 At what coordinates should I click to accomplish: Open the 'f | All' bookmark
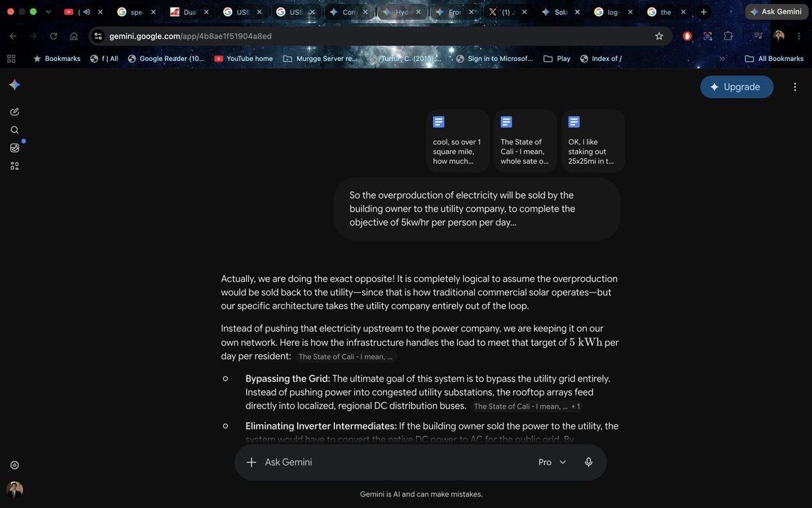(104, 59)
